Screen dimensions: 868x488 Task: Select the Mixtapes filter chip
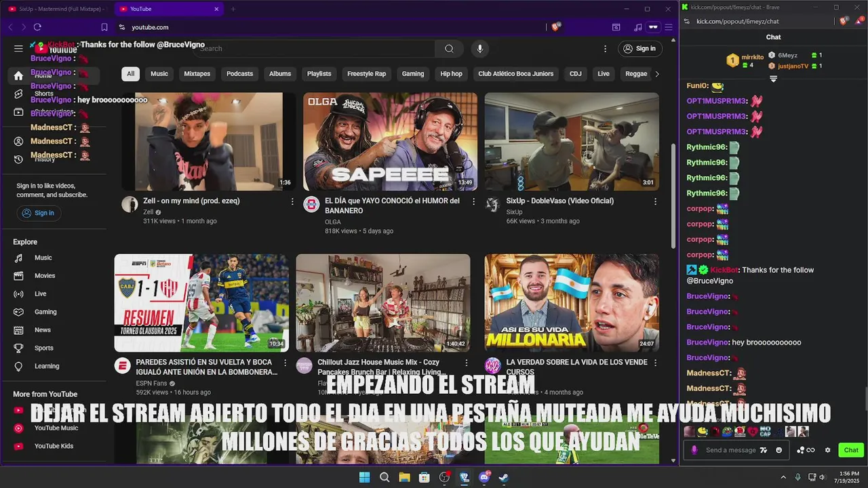(x=197, y=74)
